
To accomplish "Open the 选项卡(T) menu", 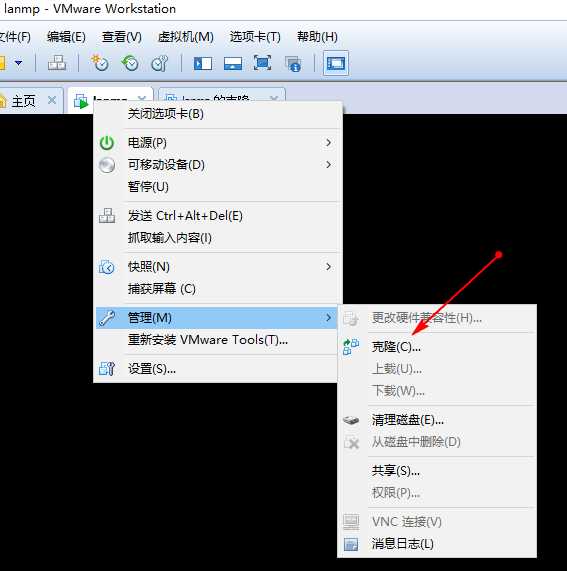I will click(x=255, y=37).
